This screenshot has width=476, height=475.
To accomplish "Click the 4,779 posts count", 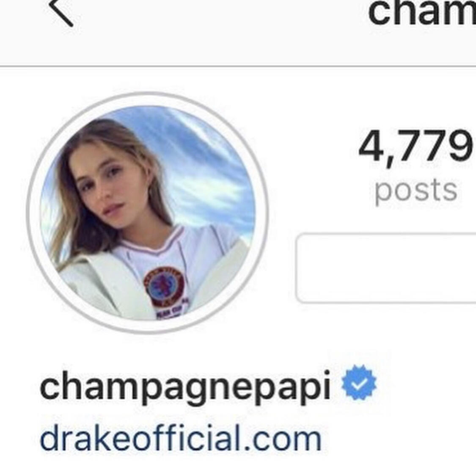I will [416, 166].
